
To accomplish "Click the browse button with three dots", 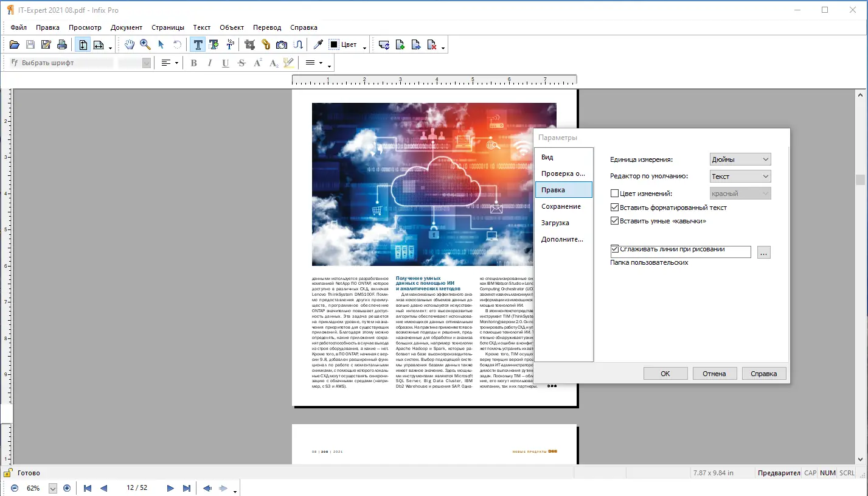I will pos(764,252).
